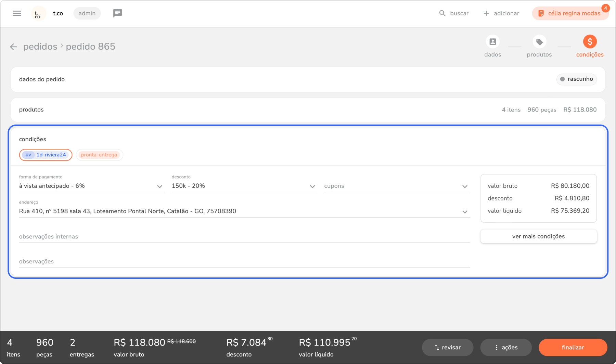
Task: Click the observações internas field
Action: pyautogui.click(x=244, y=237)
